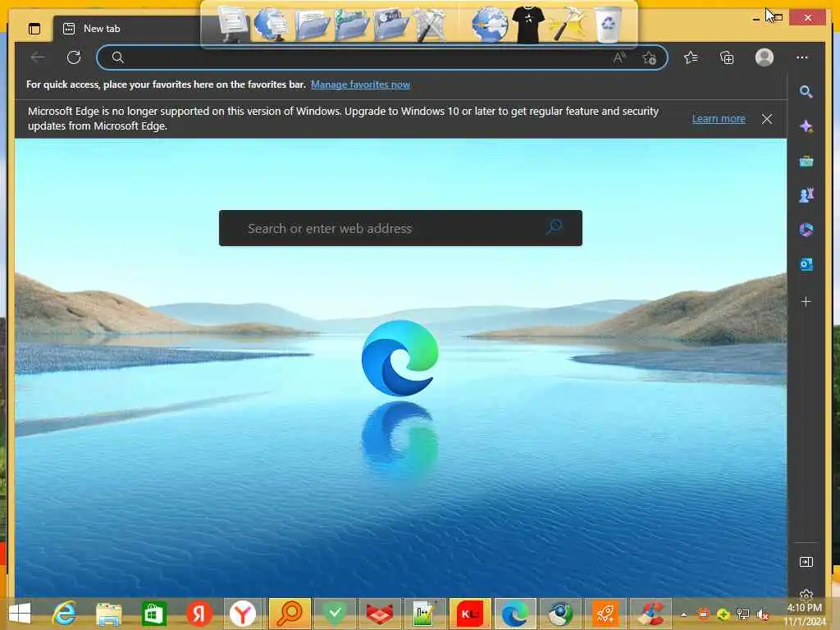Image resolution: width=840 pixels, height=630 pixels.
Task: Open dock pictures folder icon
Action: [391, 25]
